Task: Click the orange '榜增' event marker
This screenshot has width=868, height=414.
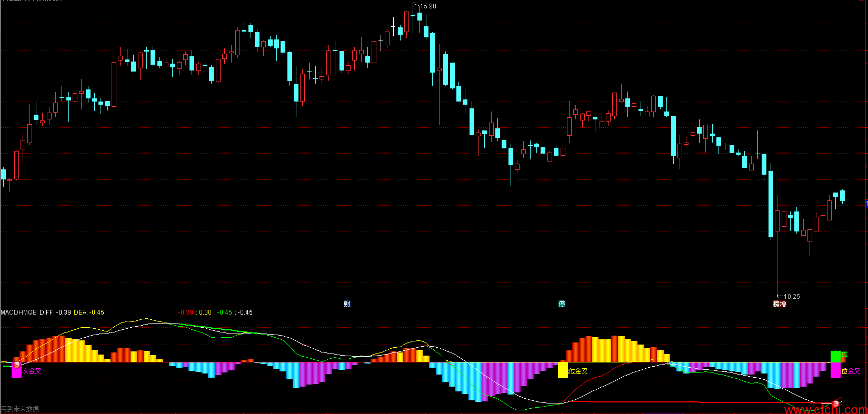Action: coord(780,304)
